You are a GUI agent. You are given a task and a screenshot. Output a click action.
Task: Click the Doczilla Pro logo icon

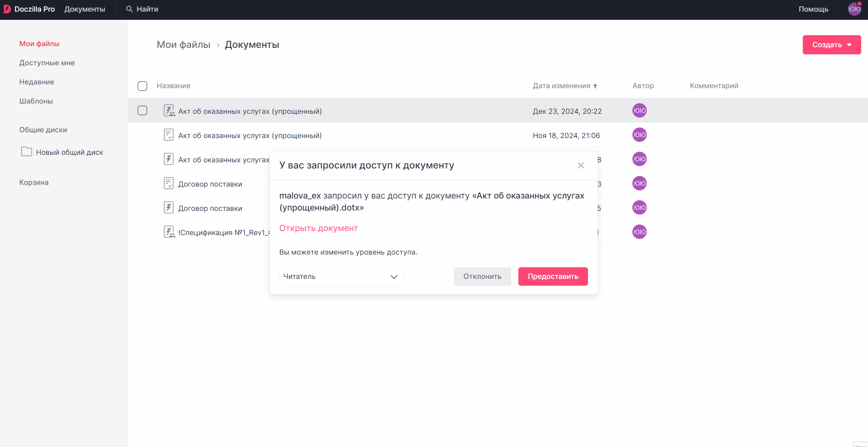pos(7,9)
